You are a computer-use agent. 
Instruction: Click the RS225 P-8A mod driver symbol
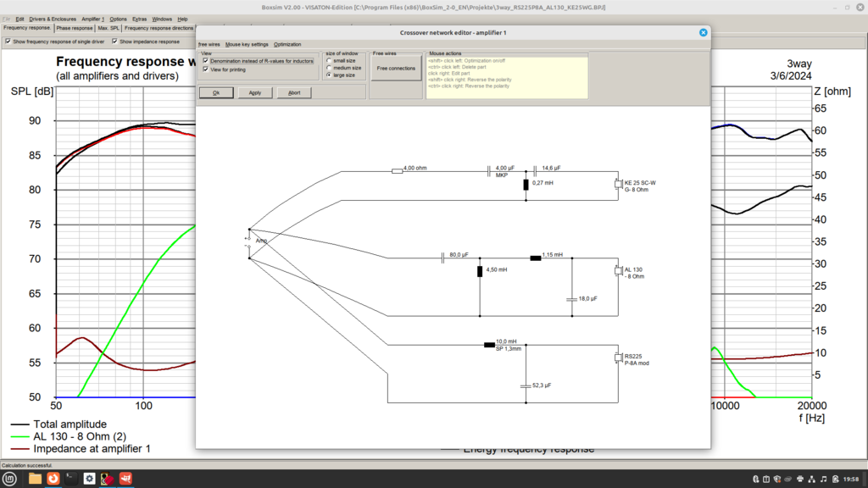coord(618,358)
